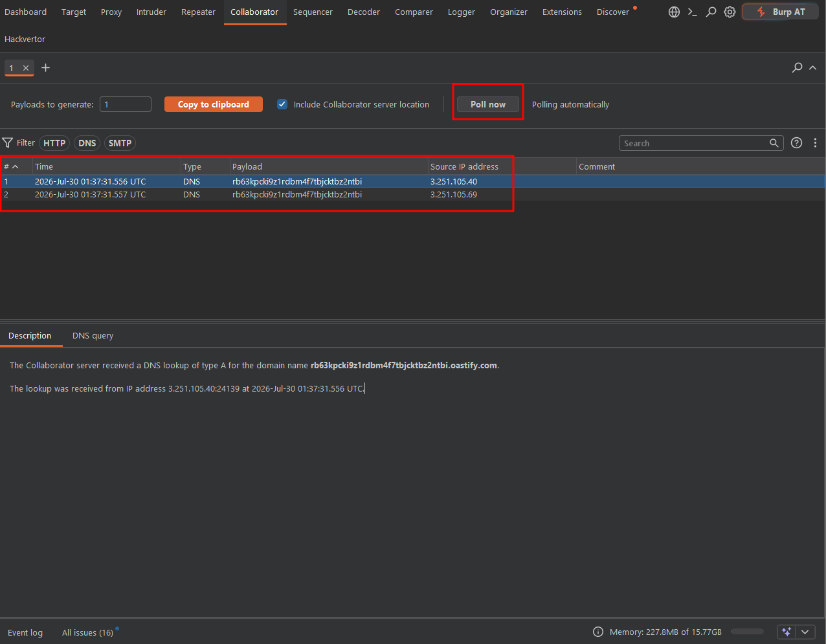Select the Description tab
This screenshot has height=644, width=826.
click(30, 336)
